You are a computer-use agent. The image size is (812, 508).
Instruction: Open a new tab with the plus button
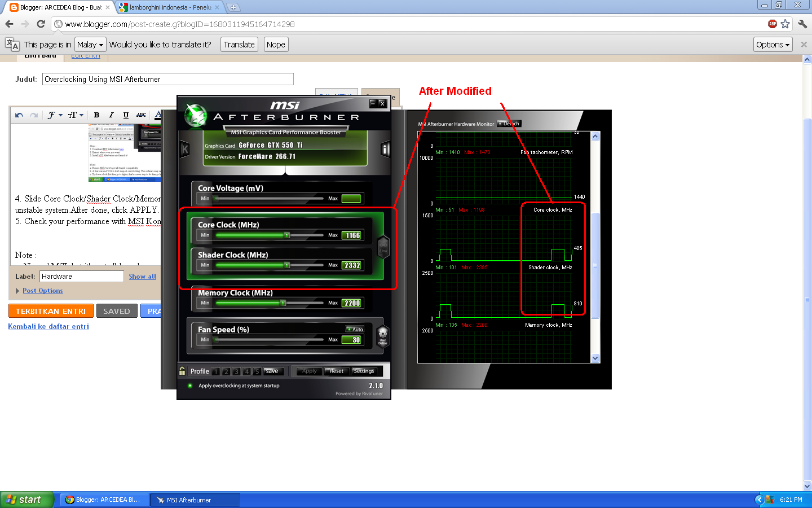(233, 7)
